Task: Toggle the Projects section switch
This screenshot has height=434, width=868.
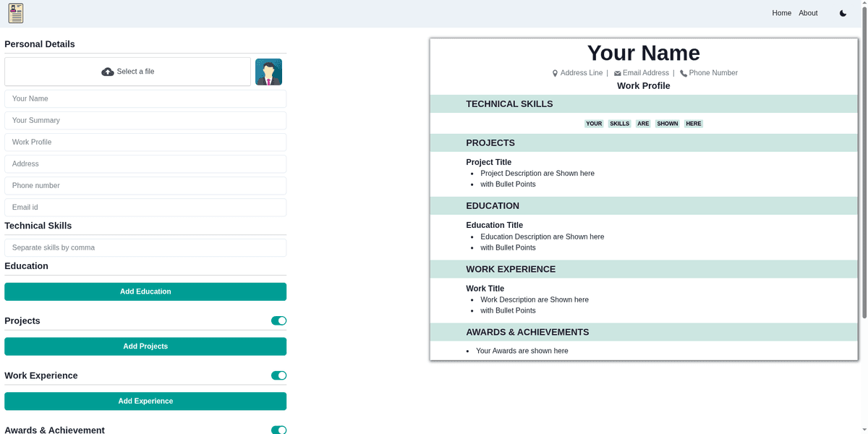Action: coord(278,320)
